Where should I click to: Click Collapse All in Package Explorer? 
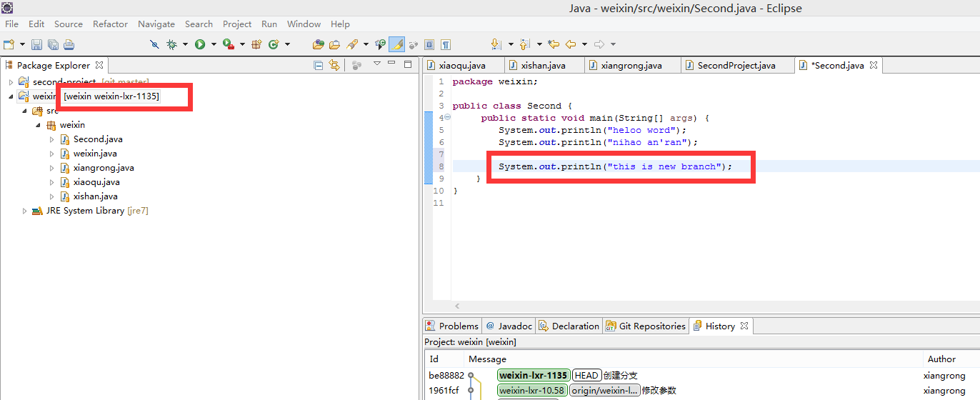(x=319, y=65)
